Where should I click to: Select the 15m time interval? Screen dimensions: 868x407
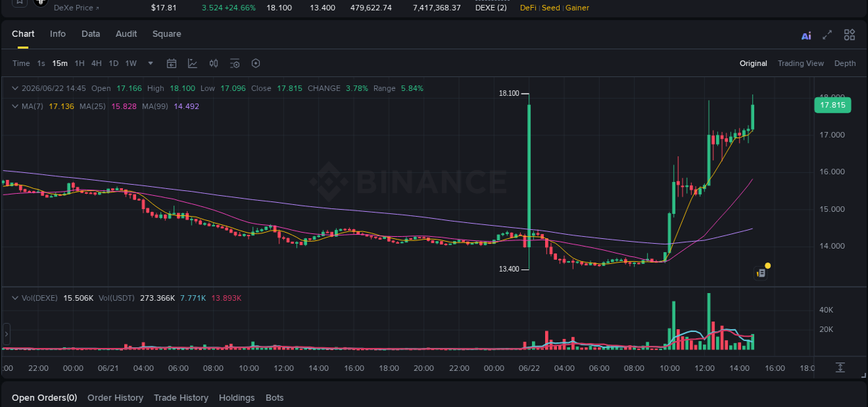click(60, 63)
